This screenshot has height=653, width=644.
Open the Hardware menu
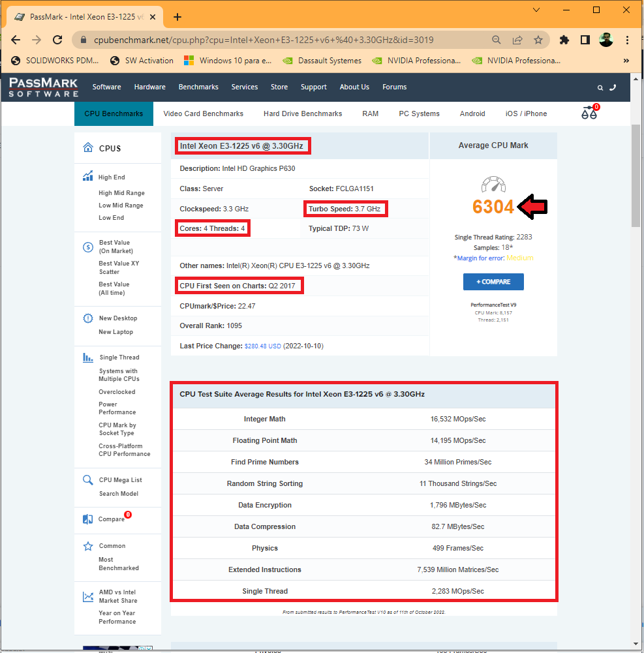coord(150,87)
